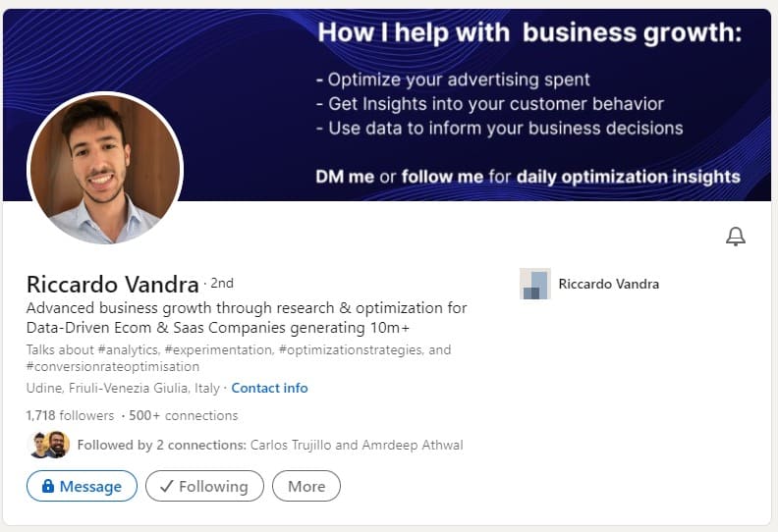Click the company logo beside Riccardo Vandra
Screen dimensions: 778x532
(x=534, y=284)
